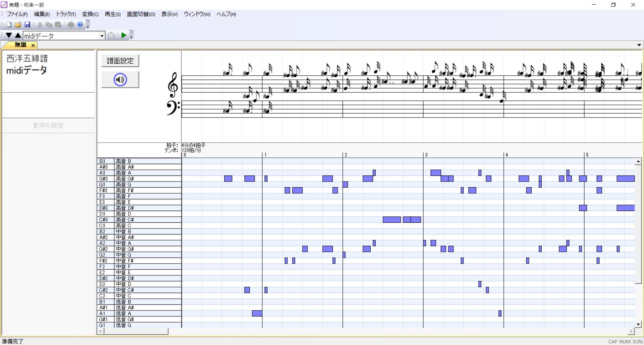Select the 高音 C# row label

tap(125, 220)
